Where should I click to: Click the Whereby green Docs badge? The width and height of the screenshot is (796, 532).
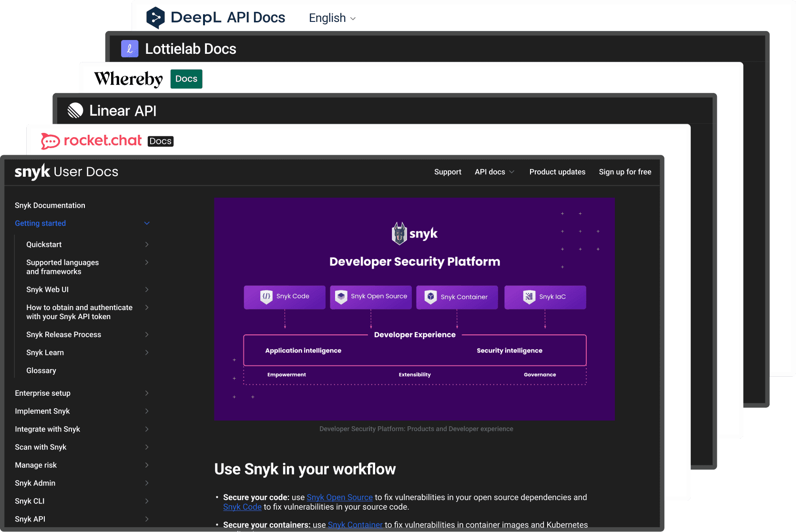pos(186,79)
